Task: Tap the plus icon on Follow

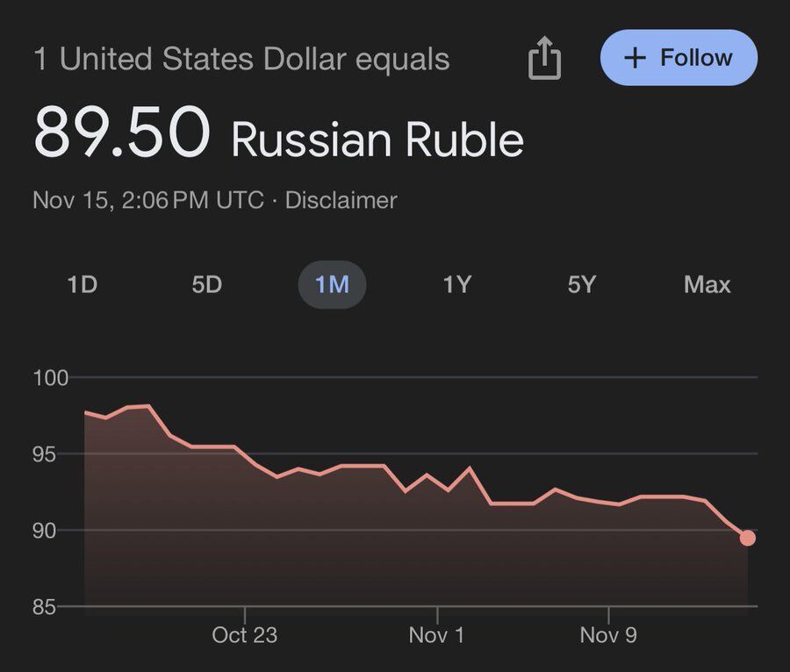Action: (x=634, y=58)
